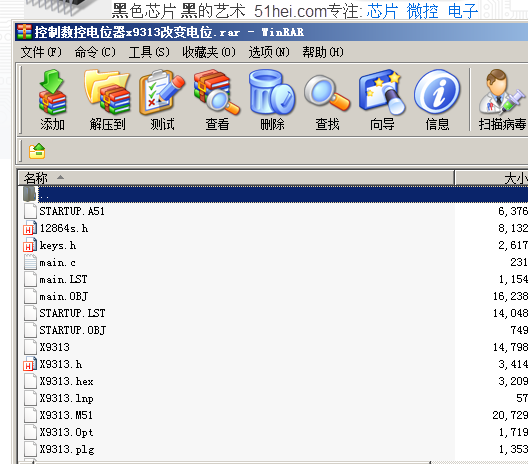Image resolution: width=528 pixels, height=464 pixels.
Task: Click the 微控 link in page header
Action: (x=422, y=11)
